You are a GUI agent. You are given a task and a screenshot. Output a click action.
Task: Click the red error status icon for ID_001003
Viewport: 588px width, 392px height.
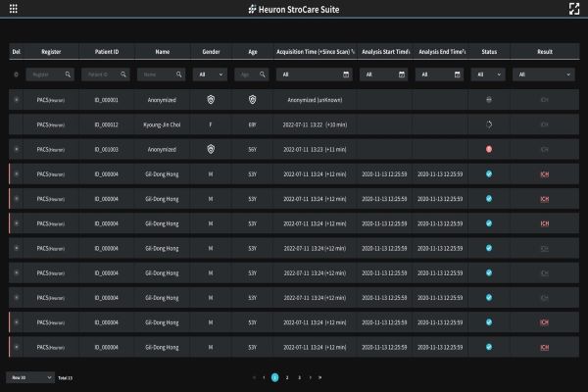point(488,149)
